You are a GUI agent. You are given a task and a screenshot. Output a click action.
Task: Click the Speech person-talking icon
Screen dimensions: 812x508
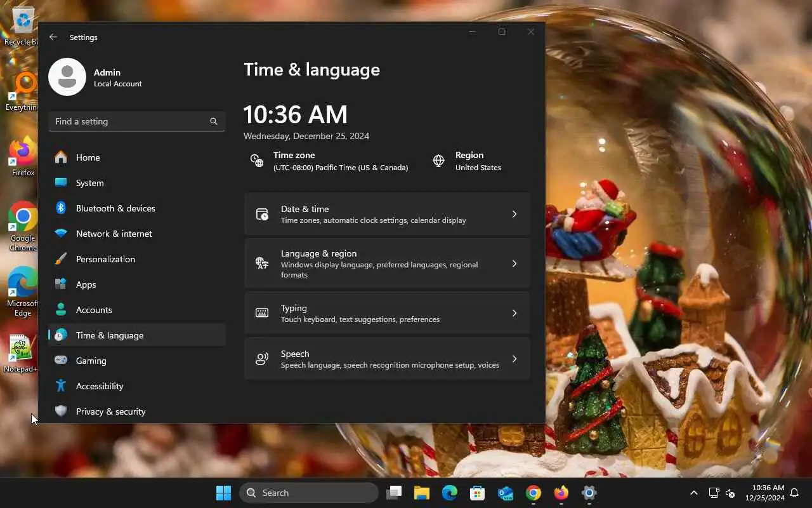pyautogui.click(x=262, y=359)
